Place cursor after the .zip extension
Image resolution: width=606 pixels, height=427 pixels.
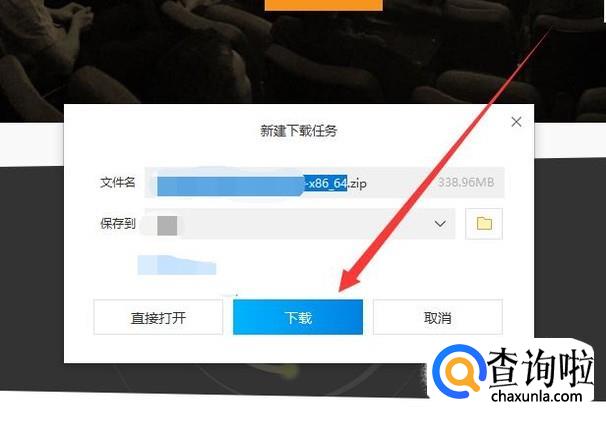[368, 183]
